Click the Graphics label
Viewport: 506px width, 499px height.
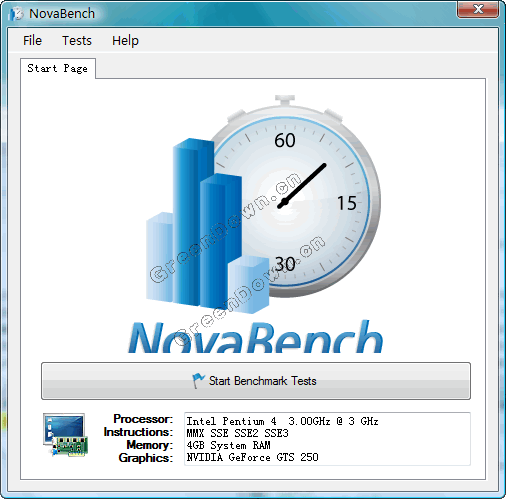[146, 458]
